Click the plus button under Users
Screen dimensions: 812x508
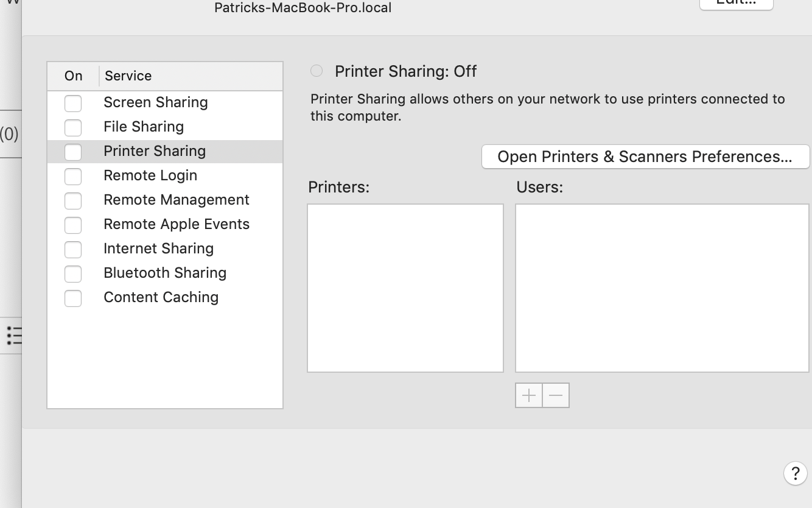pyautogui.click(x=529, y=395)
